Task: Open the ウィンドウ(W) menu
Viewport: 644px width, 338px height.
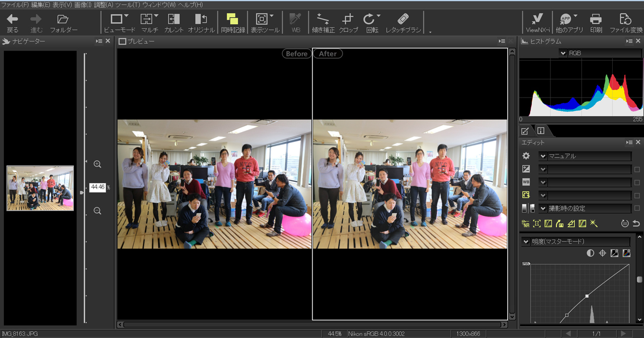Action: [x=159, y=4]
